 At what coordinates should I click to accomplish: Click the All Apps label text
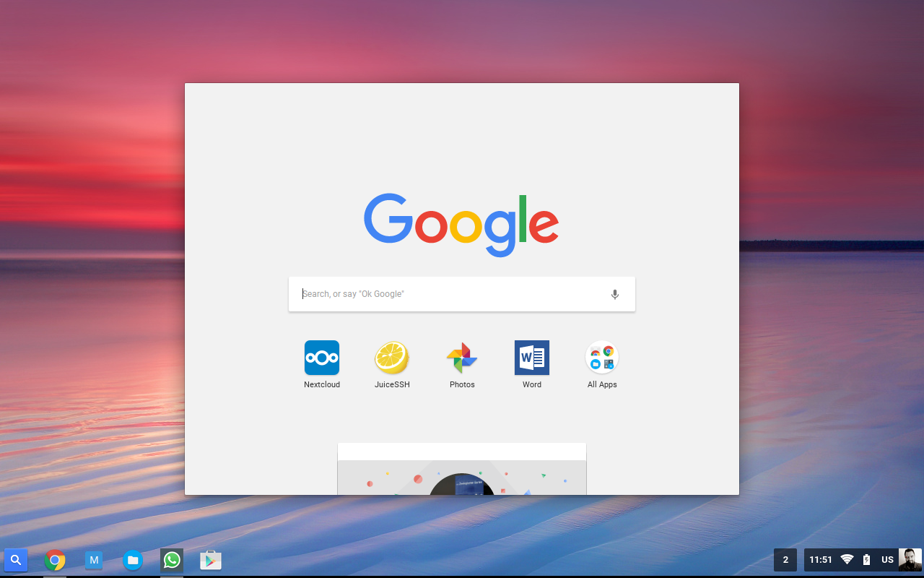point(602,384)
